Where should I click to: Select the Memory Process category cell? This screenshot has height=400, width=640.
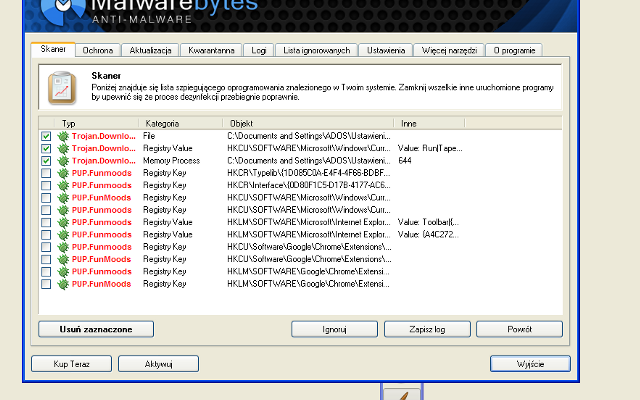click(x=171, y=161)
